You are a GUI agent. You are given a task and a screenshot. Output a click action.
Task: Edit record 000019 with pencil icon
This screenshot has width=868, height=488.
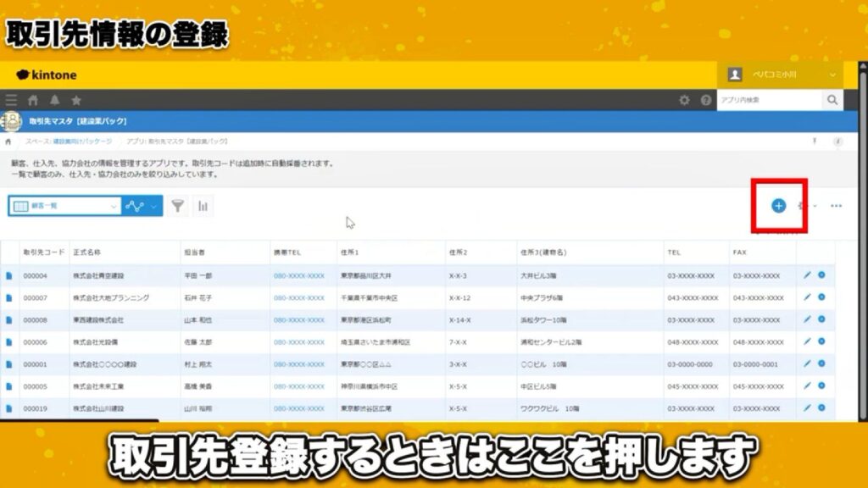(x=807, y=408)
